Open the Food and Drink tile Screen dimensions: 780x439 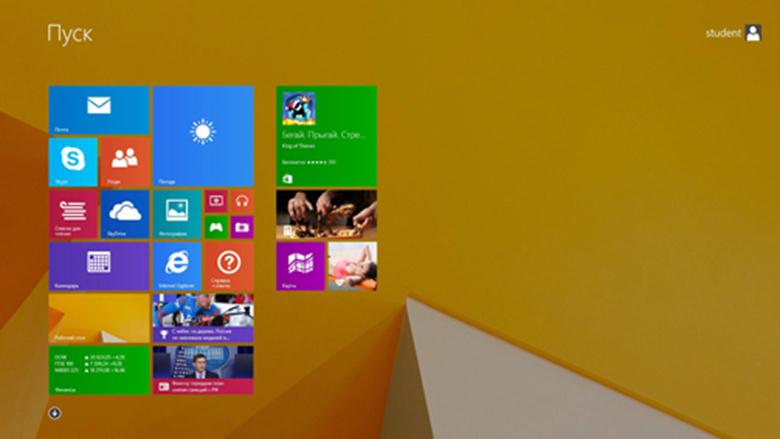(326, 214)
